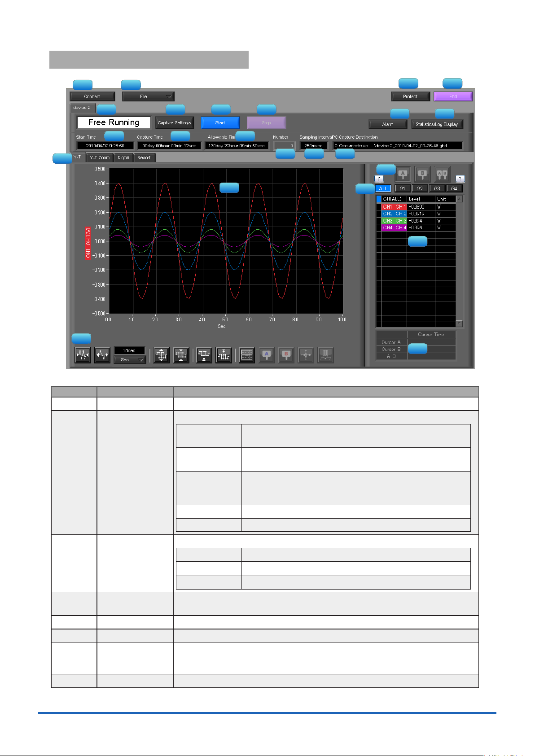Open Statistics/Log Display
Viewport: 535px width, 756px height.
click(437, 124)
